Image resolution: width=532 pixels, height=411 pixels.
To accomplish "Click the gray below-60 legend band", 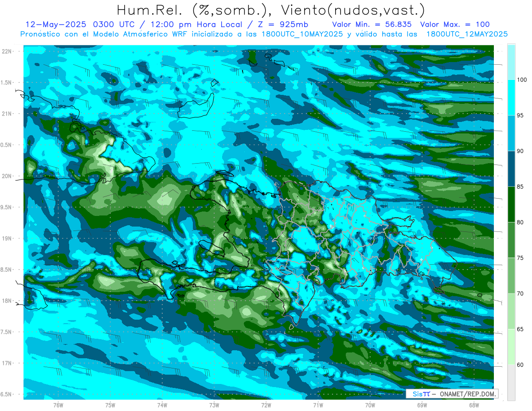I will 511,383.
